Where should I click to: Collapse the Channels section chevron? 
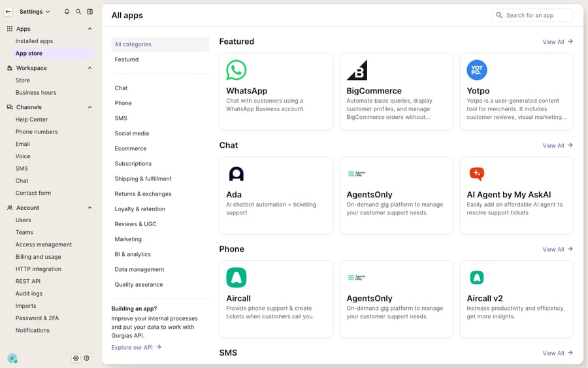pos(90,107)
